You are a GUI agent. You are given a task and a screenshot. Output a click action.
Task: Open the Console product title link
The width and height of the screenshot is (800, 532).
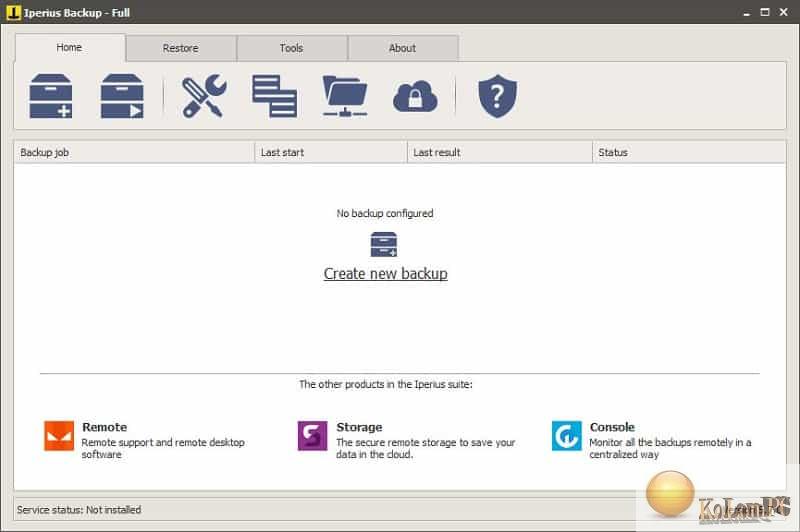pyautogui.click(x=612, y=427)
